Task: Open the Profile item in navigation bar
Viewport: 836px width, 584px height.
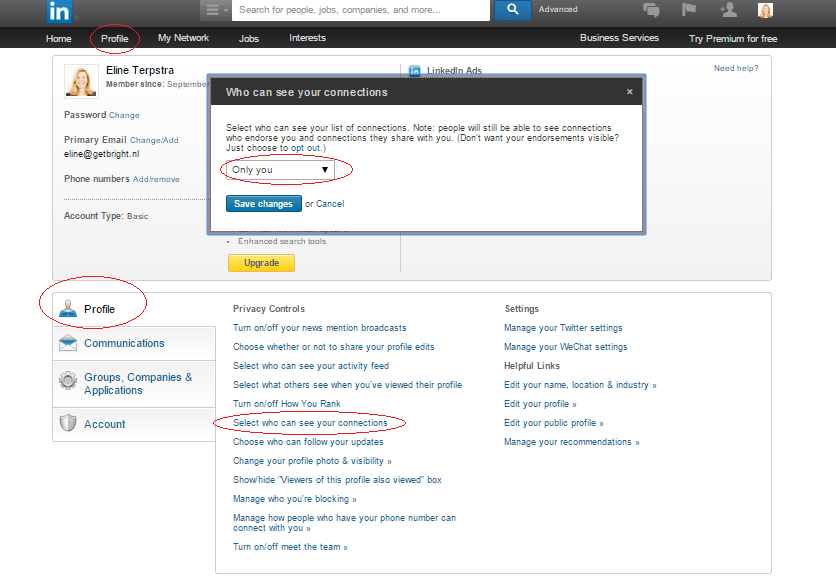Action: (x=115, y=38)
